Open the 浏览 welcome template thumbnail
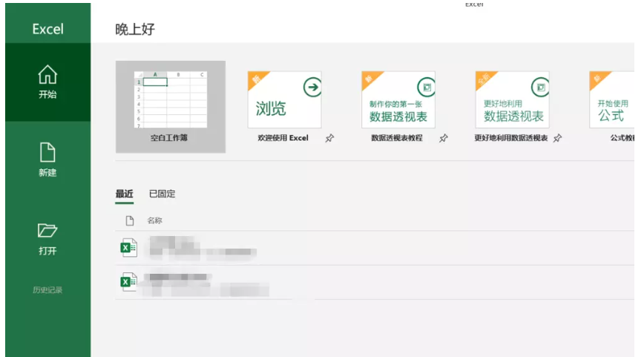The width and height of the screenshot is (644, 357). coord(284,99)
